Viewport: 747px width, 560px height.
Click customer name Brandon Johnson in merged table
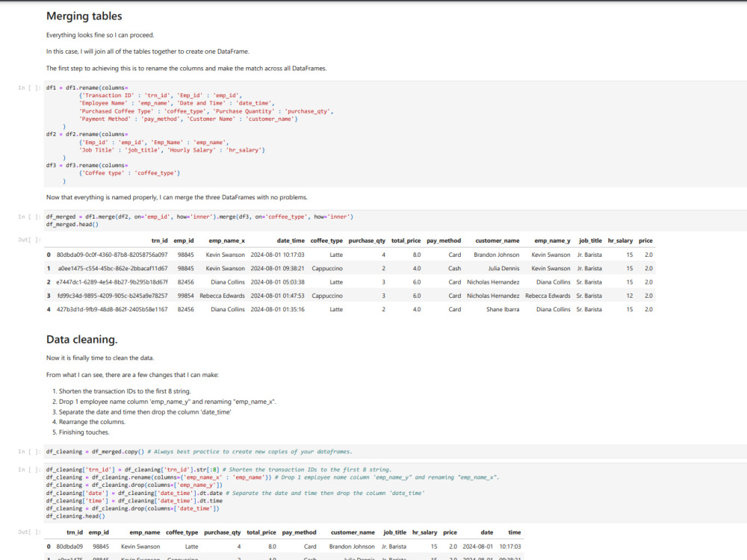coord(497,255)
